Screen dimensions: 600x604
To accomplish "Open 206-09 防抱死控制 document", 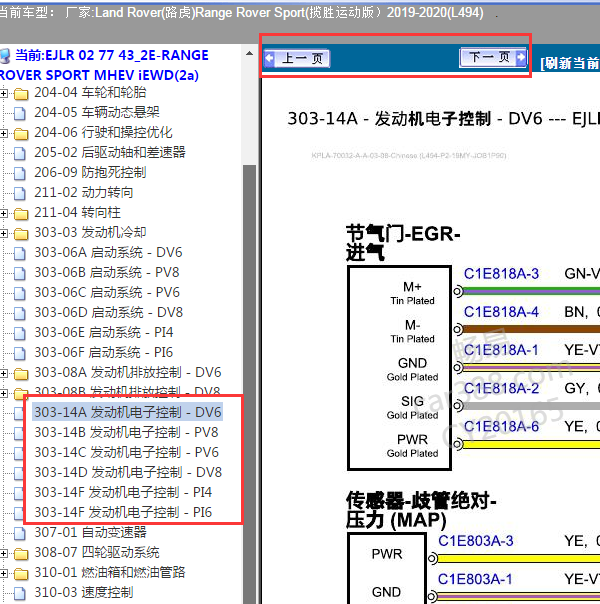I will pos(90,173).
